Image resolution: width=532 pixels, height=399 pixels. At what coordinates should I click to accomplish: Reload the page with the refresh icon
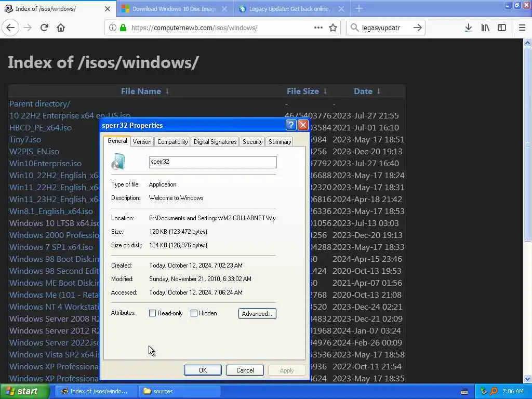click(45, 28)
